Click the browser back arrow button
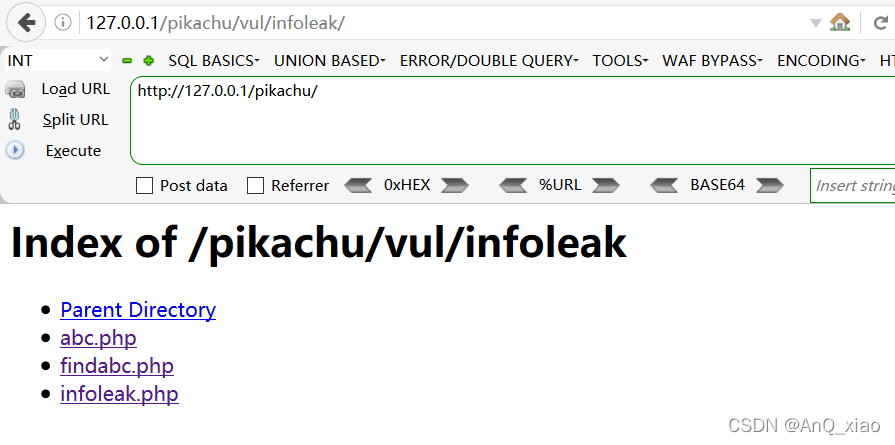The image size is (895, 445). click(26, 23)
